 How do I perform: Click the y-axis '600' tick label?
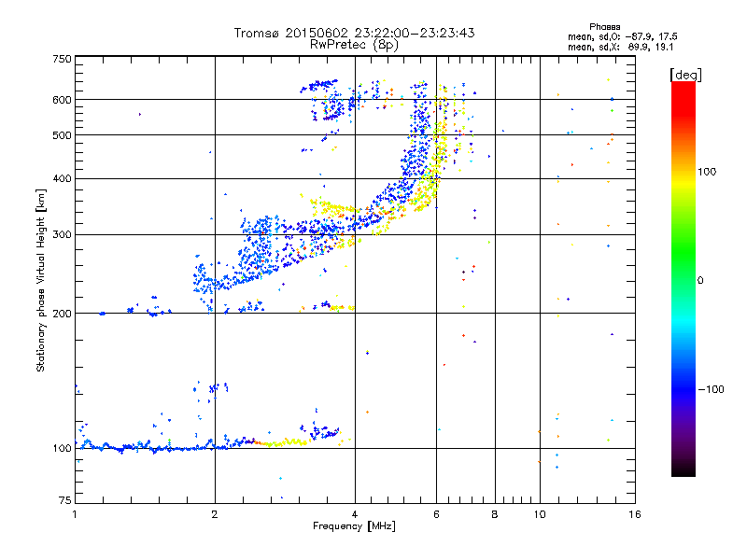coord(62,100)
